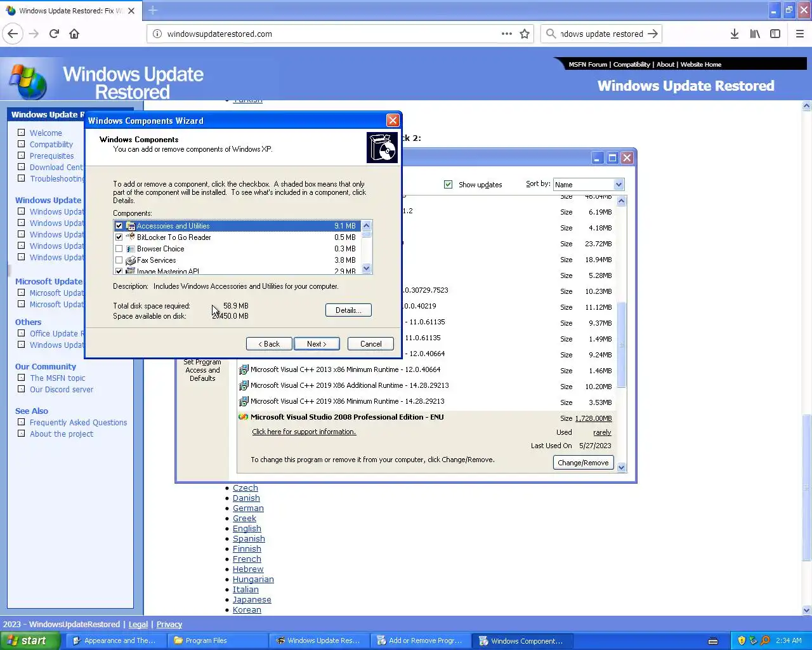Click the BitLocker To Go Reader icon
Screen dimensions: 812x650
[131, 237]
